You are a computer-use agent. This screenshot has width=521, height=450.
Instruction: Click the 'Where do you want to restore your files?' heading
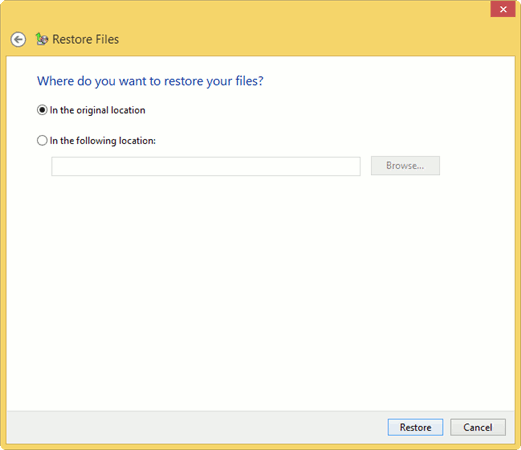tap(150, 81)
